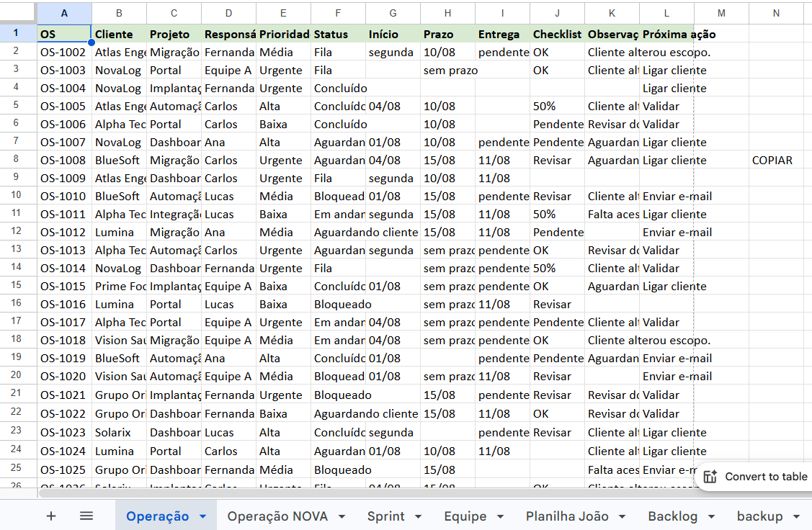Viewport: 812px width, 530px height.
Task: Switch to the Equipe sheet tab
Action: click(465, 516)
